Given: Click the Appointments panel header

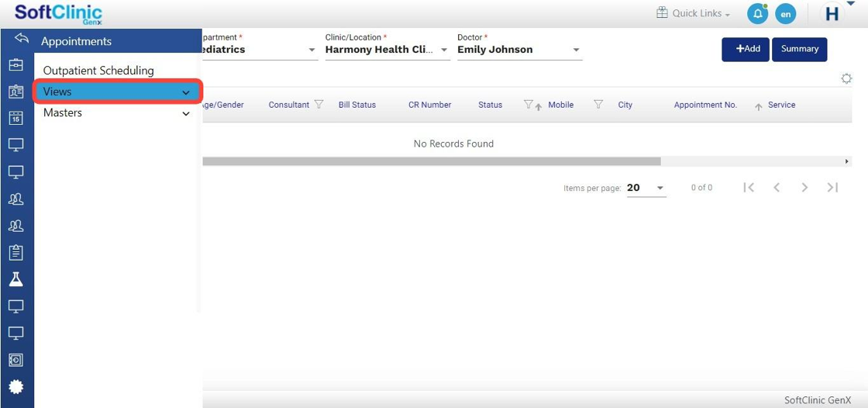Looking at the screenshot, I should click(117, 41).
